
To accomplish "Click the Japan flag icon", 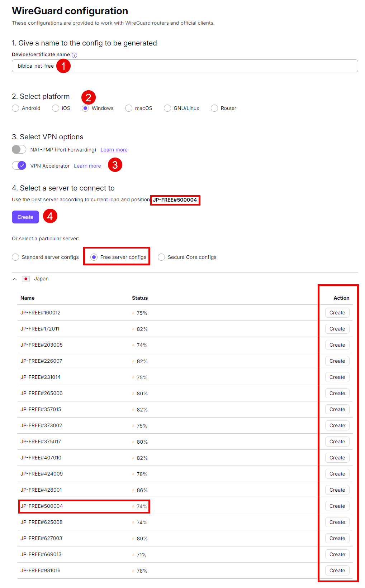I will (x=26, y=279).
